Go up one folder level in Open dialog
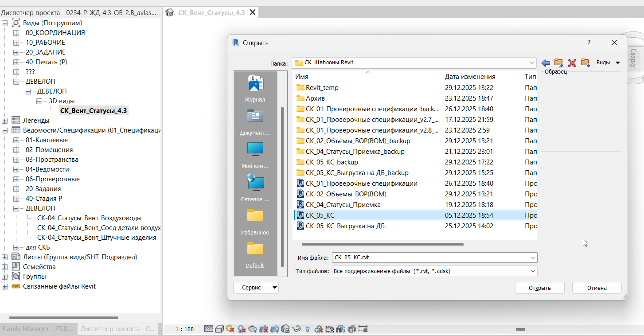Viewport: 644px width, 336px height. [559, 63]
